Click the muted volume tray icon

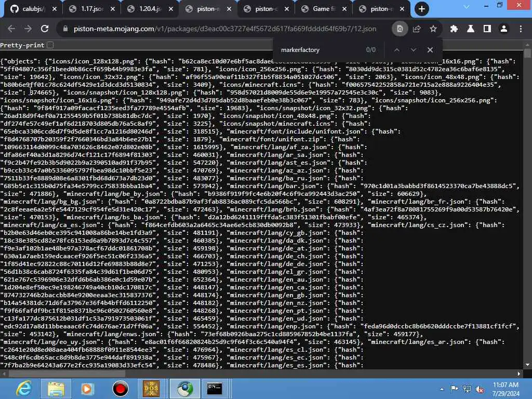pyautogui.click(x=480, y=389)
